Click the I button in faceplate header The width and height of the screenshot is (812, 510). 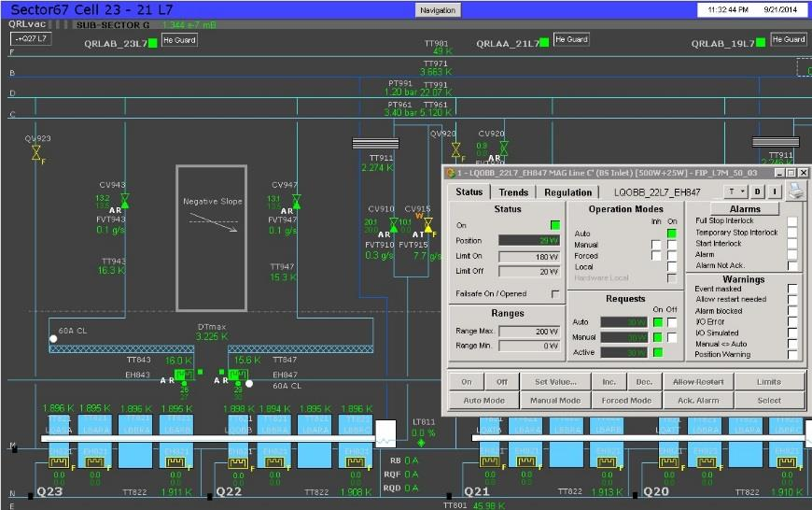[775, 191]
